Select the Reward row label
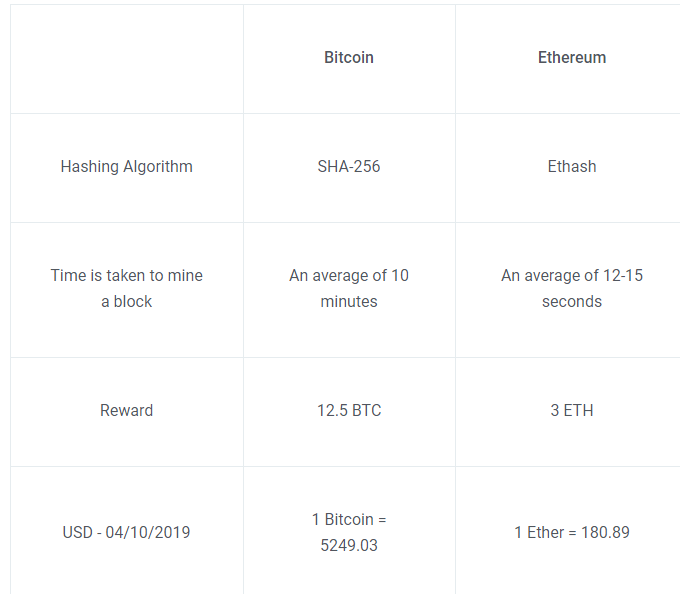Viewport: 680px width, 594px height. [x=126, y=411]
